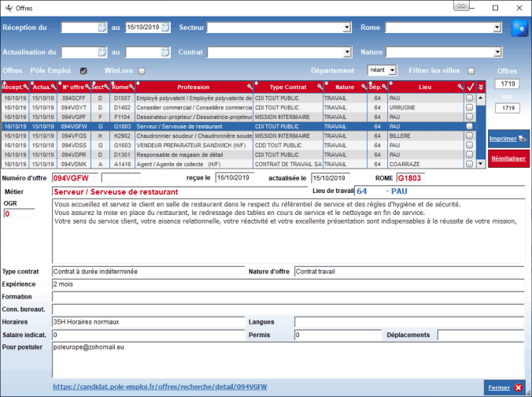Image resolution: width=532 pixels, height=397 pixels.
Task: Open the Rome dropdown
Action: [x=497, y=28]
